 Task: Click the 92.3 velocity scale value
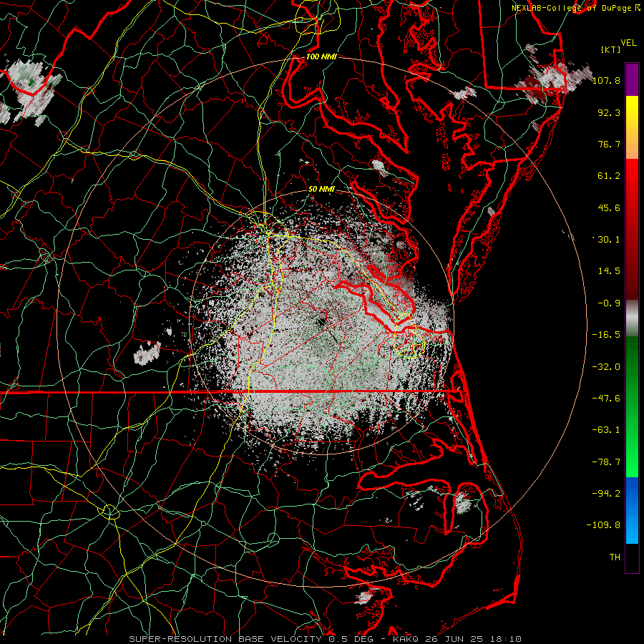pos(609,112)
